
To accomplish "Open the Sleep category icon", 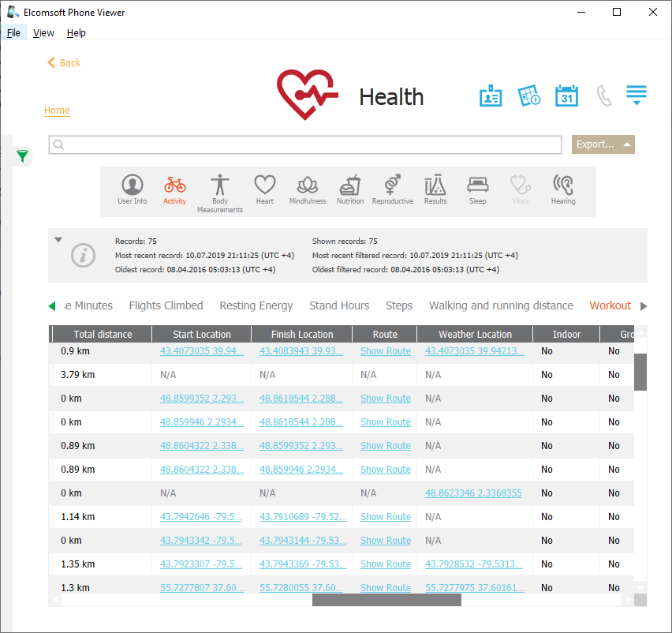I will 477,190.
